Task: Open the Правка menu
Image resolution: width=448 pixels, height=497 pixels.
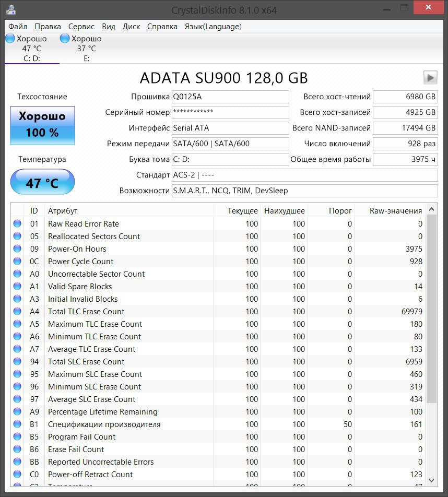Action: [x=48, y=27]
